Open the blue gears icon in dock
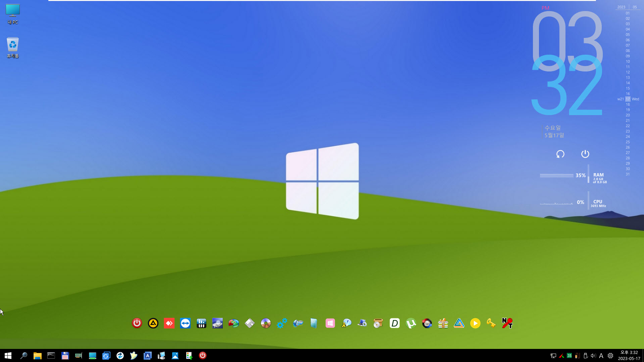 (x=282, y=323)
